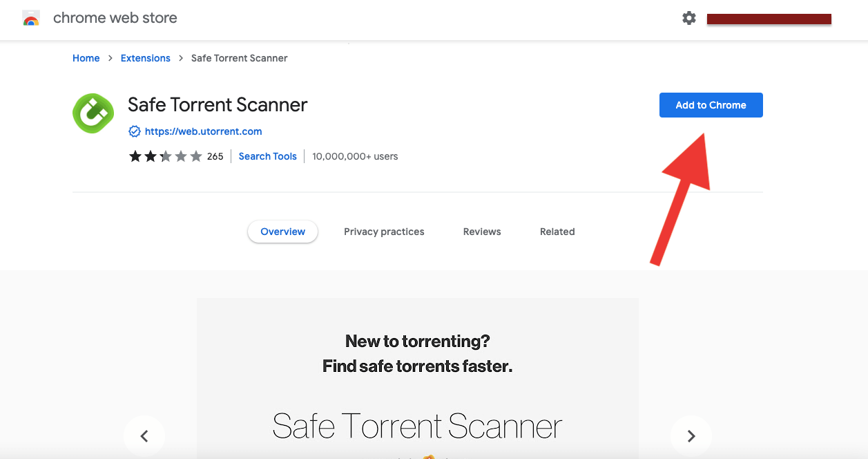868x459 pixels.
Task: Open the Reviews tab
Action: [482, 232]
